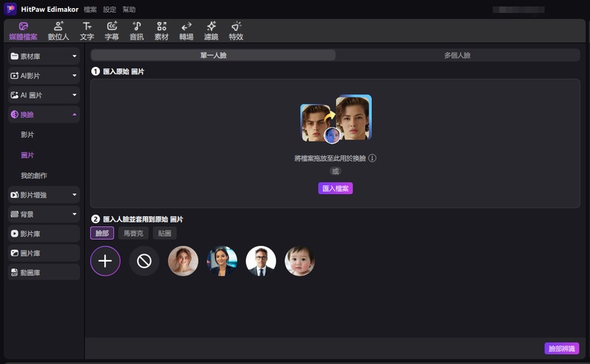
Task: Choose the smiling long-haired woman face
Action: tap(183, 261)
